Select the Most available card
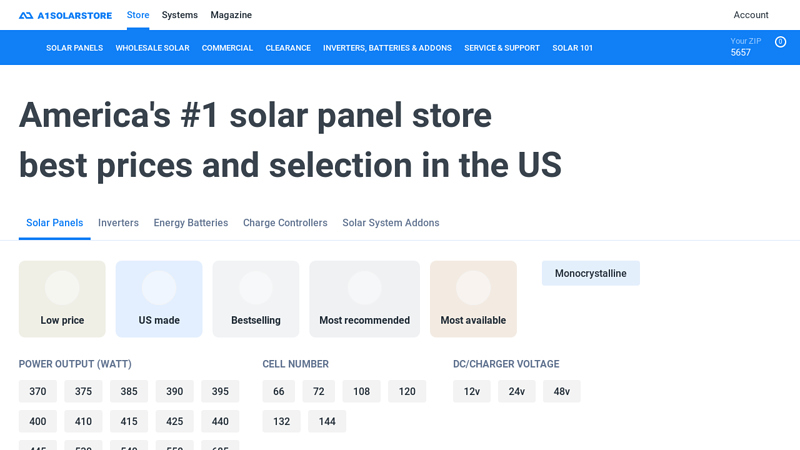The width and height of the screenshot is (800, 450). point(473,299)
